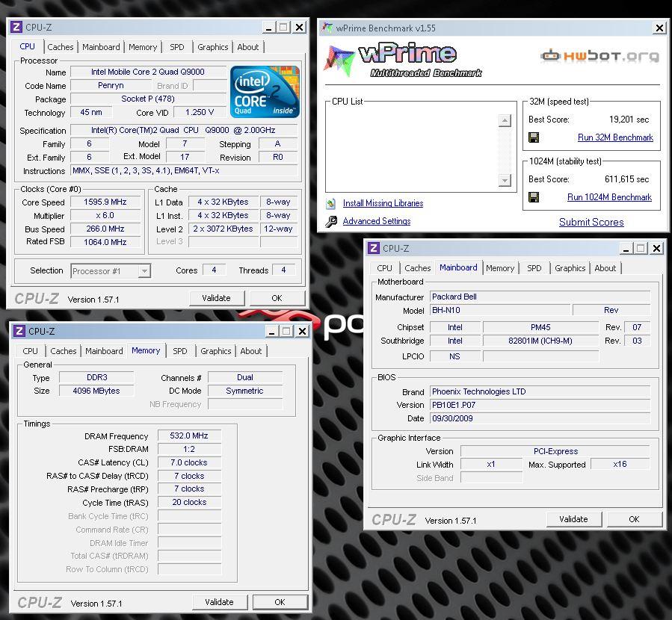Click the save icon under the 1024M stability test

[534, 197]
